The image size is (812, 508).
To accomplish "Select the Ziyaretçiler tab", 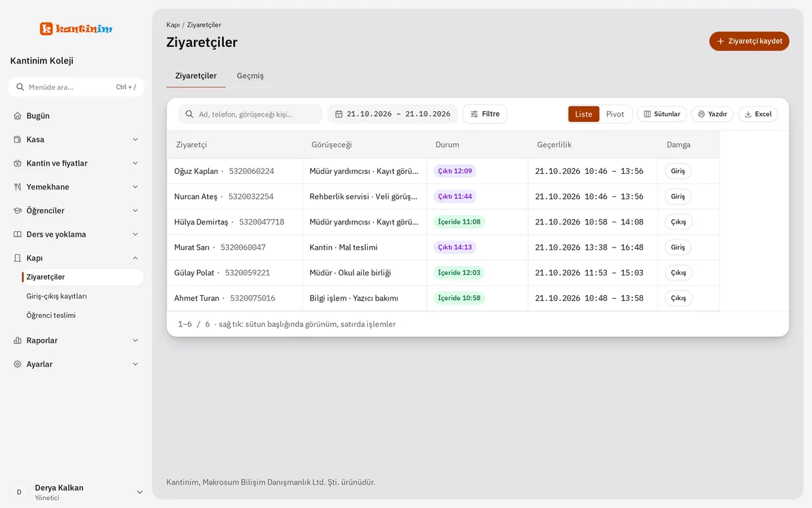I will pyautogui.click(x=196, y=76).
